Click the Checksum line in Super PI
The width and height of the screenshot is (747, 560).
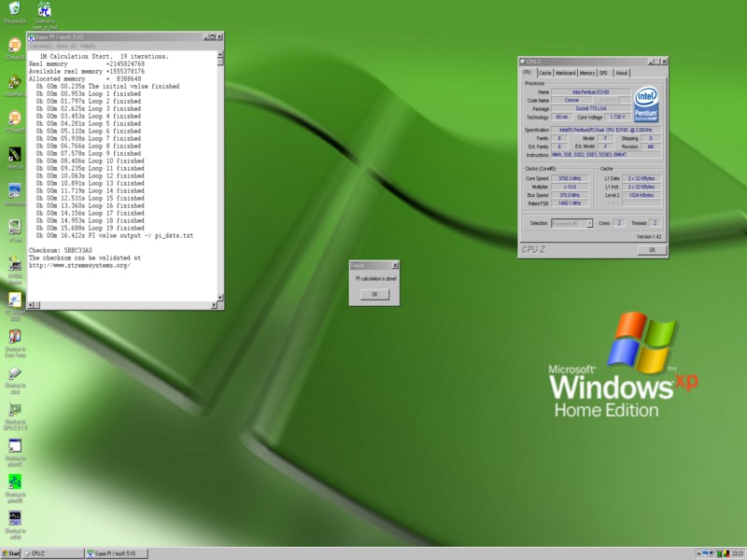(61, 250)
